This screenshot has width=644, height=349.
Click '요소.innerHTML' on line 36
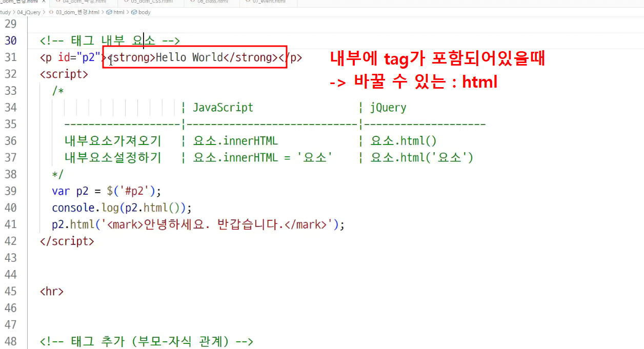235,141
